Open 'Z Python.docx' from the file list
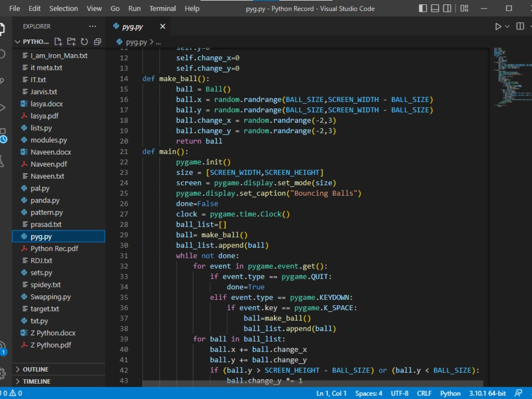This screenshot has height=399, width=532. click(x=59, y=333)
